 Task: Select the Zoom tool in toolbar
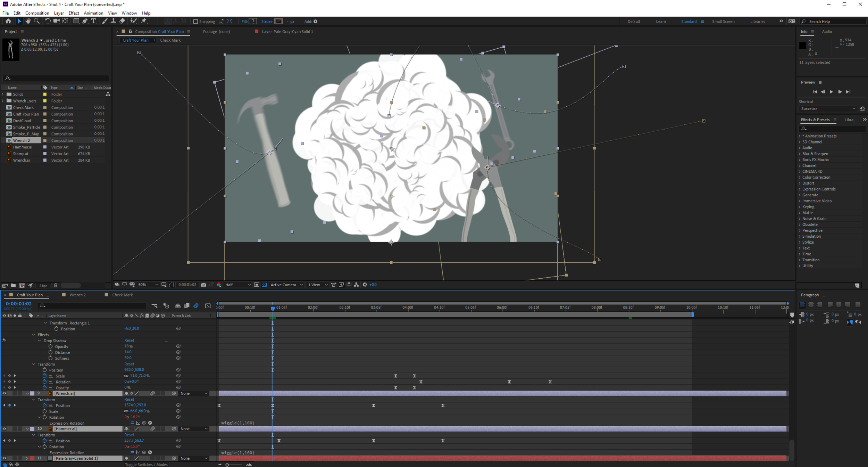pos(36,21)
